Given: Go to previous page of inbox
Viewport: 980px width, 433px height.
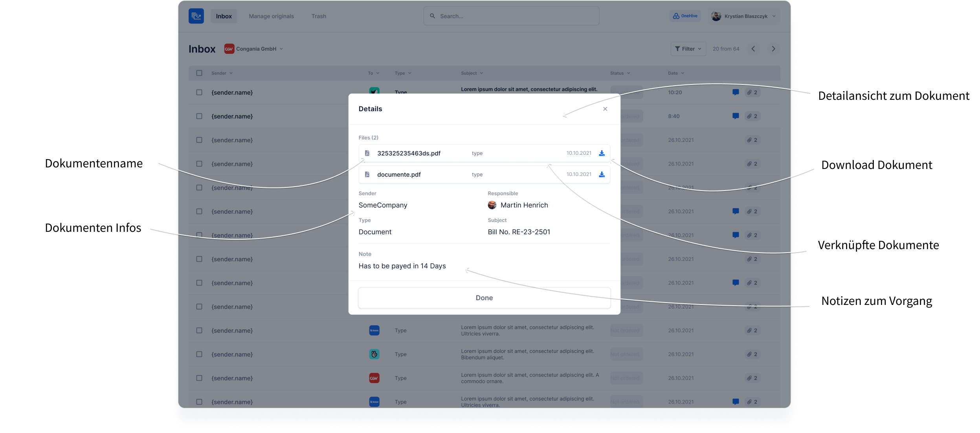Looking at the screenshot, I should 753,49.
